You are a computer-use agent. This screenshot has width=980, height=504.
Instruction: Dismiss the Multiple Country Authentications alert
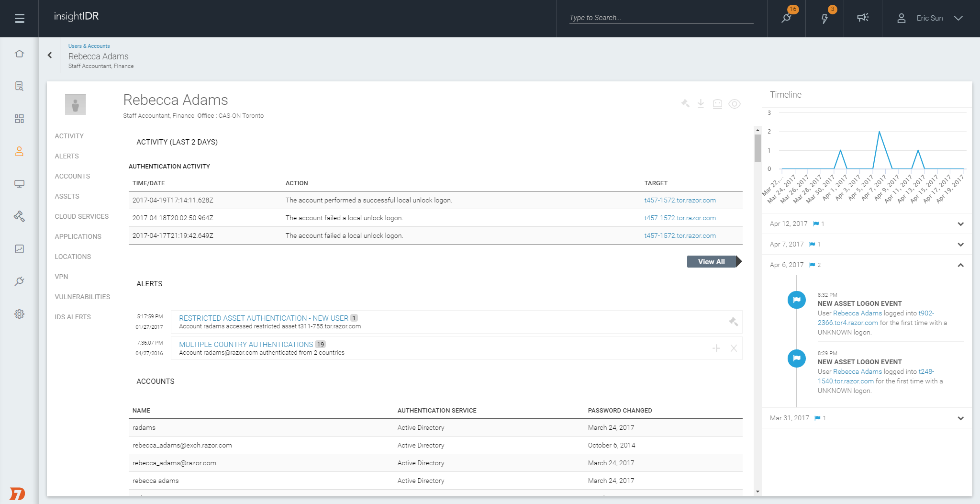click(x=734, y=348)
